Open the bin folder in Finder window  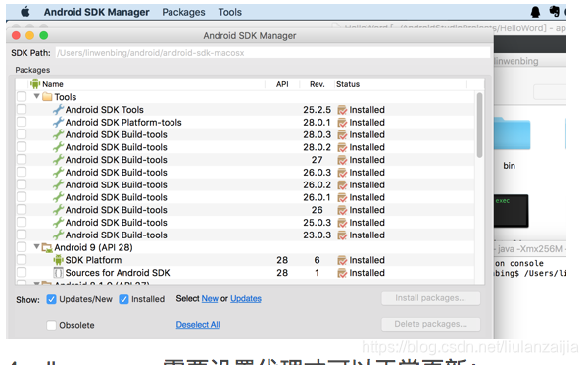point(512,133)
